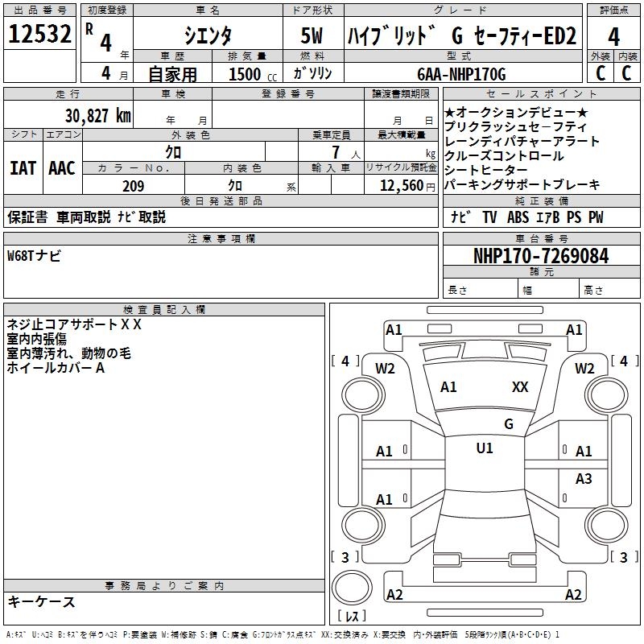Click the door shape value 5W
644x644 pixels.
click(312, 35)
